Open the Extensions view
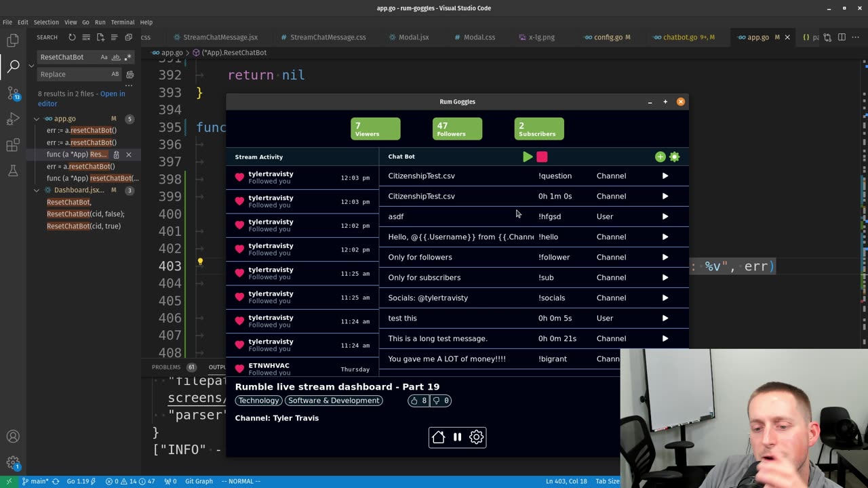868x488 pixels. (x=13, y=145)
